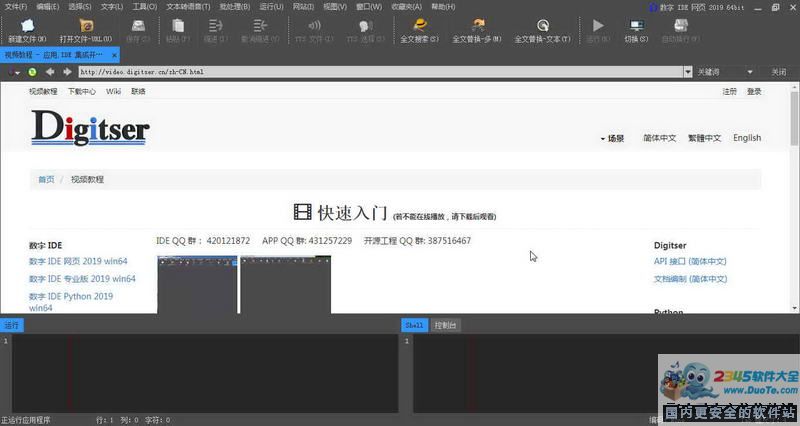Switch page language to English

point(747,138)
